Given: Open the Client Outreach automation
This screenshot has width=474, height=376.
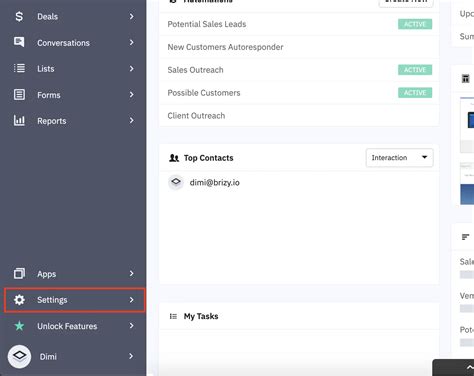Looking at the screenshot, I should tap(196, 116).
